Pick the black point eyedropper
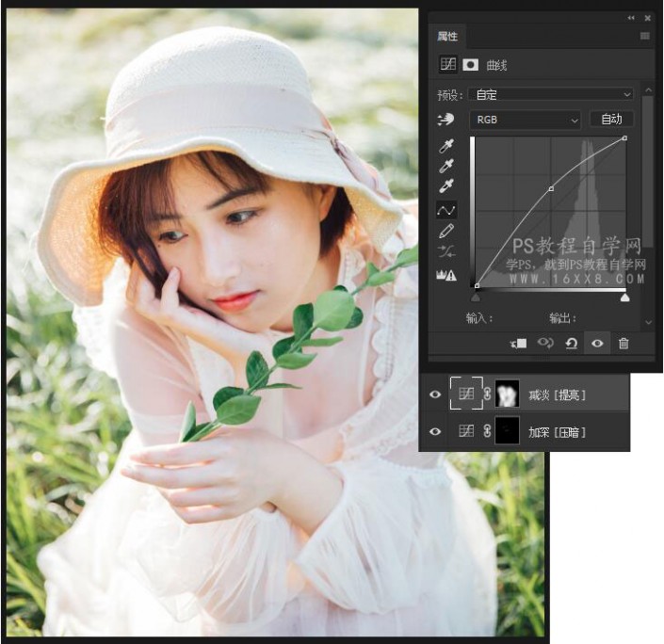This screenshot has height=644, width=664. pos(446,145)
